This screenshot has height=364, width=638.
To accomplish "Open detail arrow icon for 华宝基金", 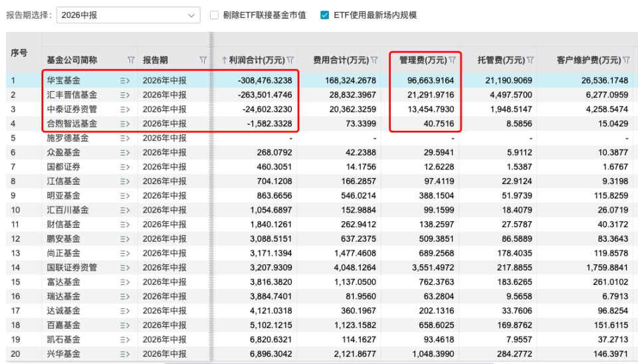I will pos(125,80).
